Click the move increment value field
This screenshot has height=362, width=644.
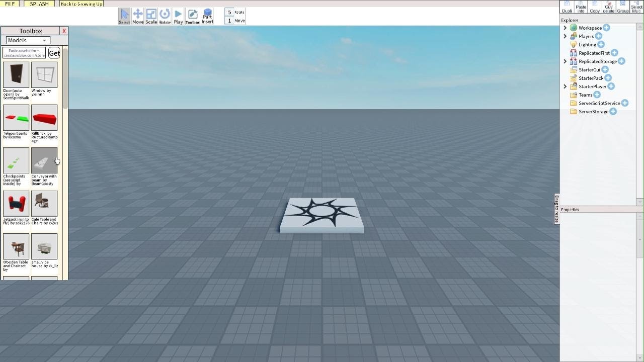click(229, 21)
